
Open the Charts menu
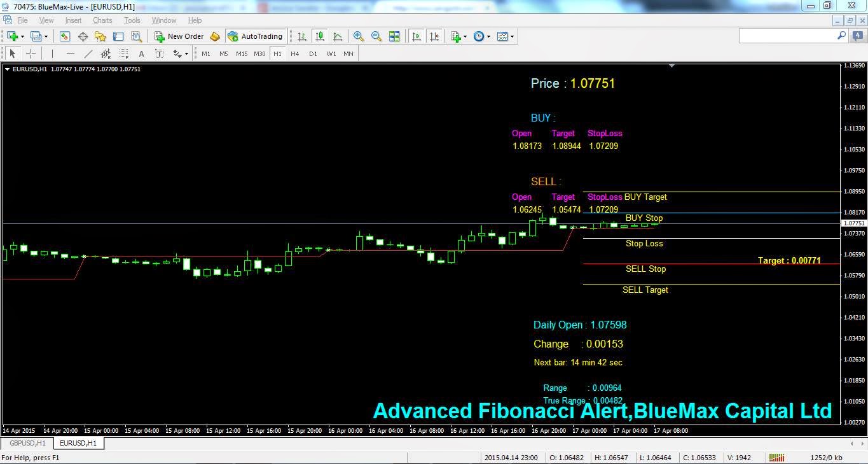[x=102, y=20]
